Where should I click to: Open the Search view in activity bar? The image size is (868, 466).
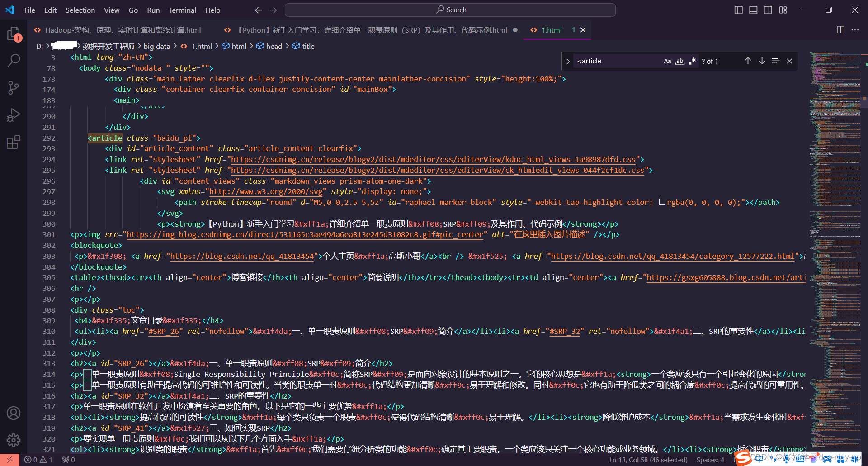[14, 60]
